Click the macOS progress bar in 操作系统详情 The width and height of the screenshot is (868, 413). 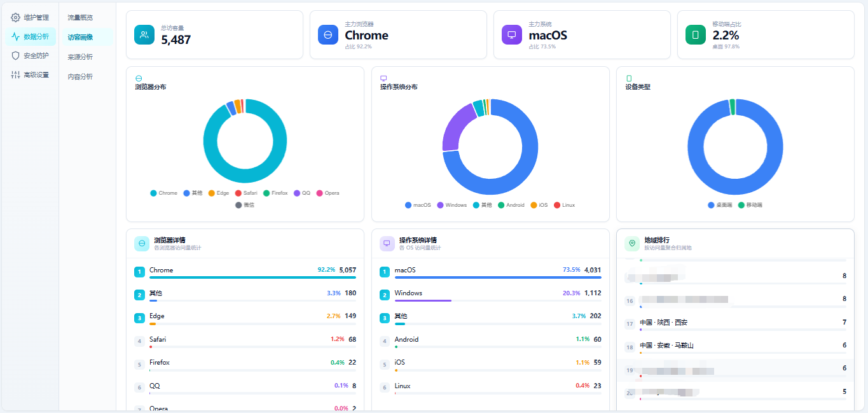pyautogui.click(x=497, y=277)
